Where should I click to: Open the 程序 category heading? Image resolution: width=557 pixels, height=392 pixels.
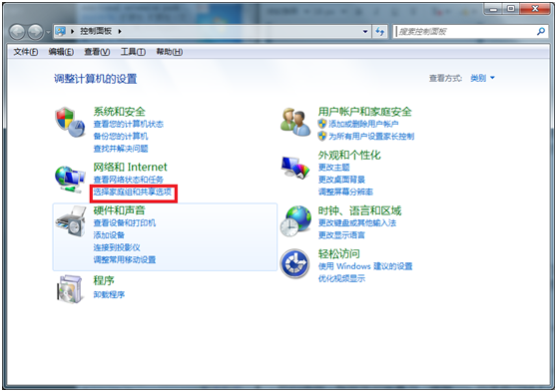tap(104, 280)
